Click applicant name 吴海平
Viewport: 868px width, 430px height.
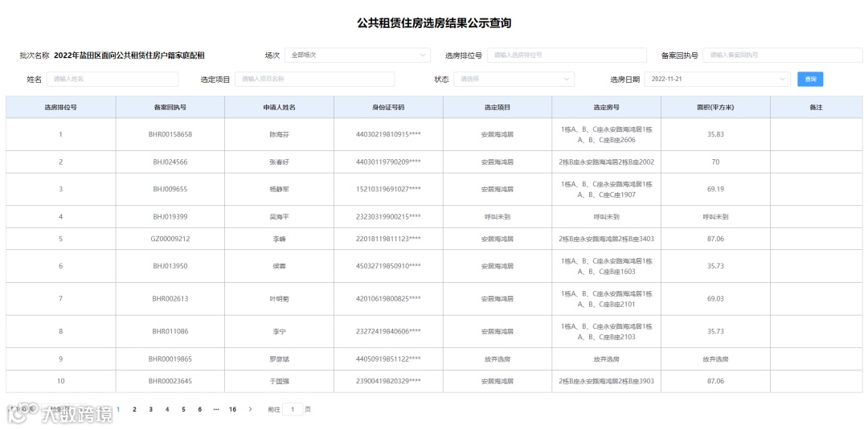(279, 217)
